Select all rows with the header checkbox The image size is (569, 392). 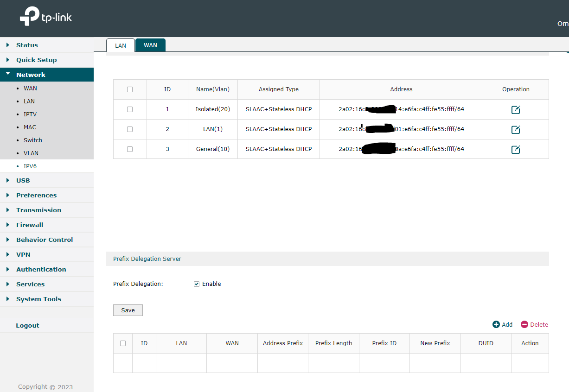pos(130,89)
